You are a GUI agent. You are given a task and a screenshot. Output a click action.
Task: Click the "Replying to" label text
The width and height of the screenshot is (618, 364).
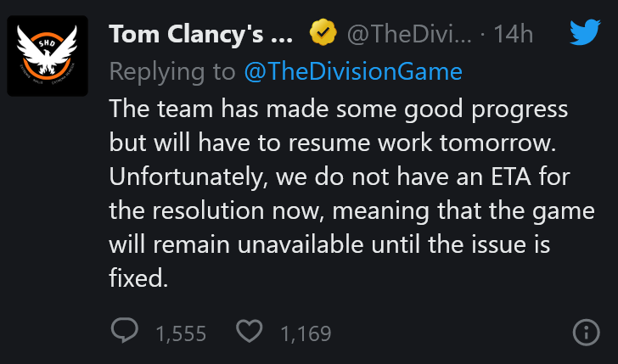click(173, 71)
